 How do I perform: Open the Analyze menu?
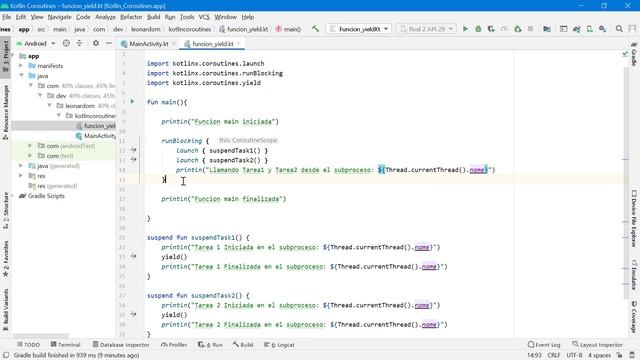pyautogui.click(x=105, y=17)
